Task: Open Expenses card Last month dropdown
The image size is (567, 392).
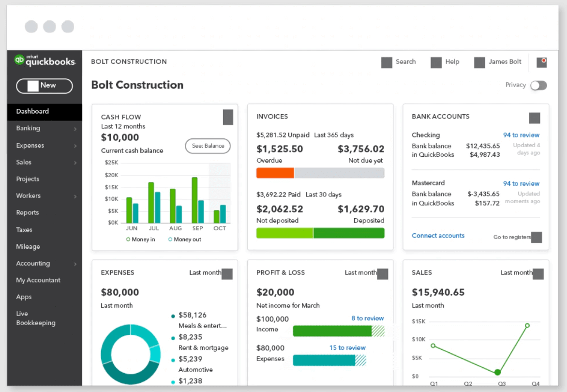Action: click(227, 274)
